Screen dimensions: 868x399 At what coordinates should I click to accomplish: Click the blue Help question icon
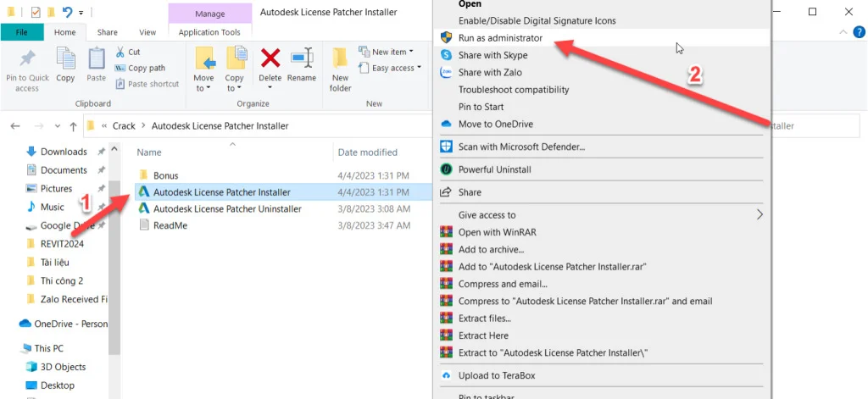click(860, 31)
